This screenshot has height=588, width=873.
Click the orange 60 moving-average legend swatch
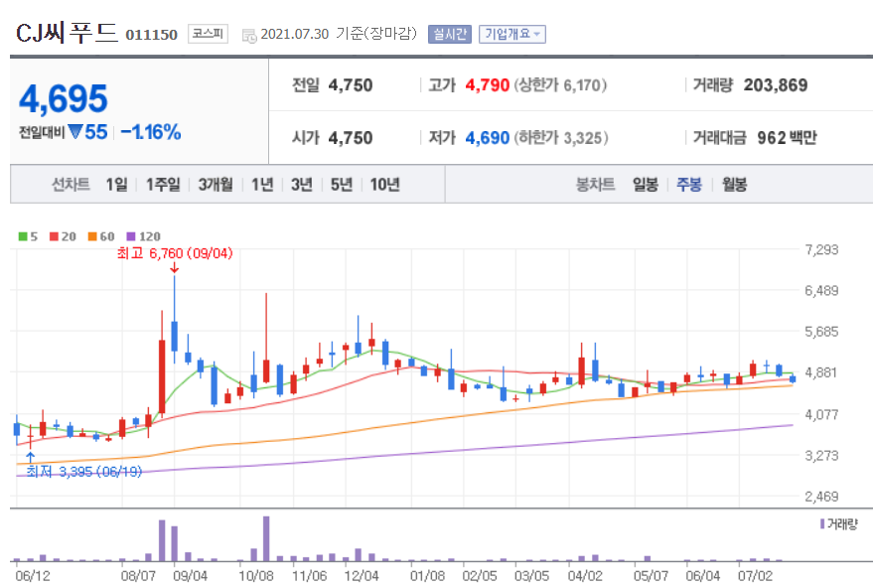pyautogui.click(x=92, y=236)
